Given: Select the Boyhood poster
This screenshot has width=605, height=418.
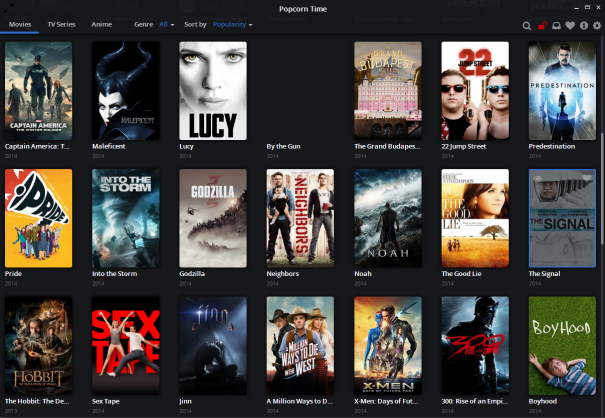Looking at the screenshot, I should tap(562, 345).
